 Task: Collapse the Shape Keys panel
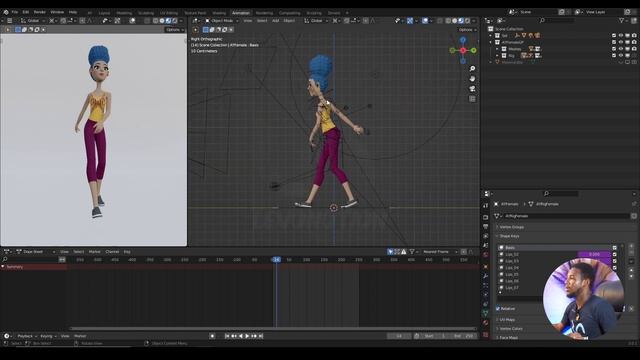(x=509, y=236)
